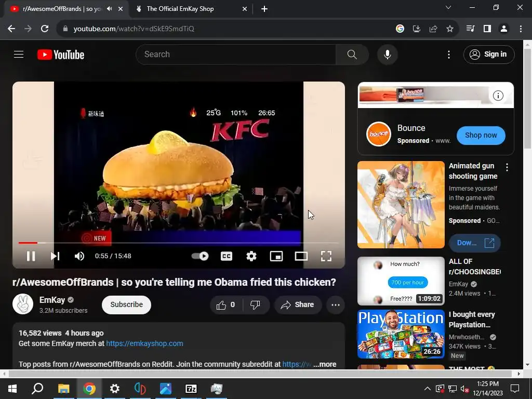Enable miniplayer mode
The width and height of the screenshot is (532, 399).
(276, 256)
